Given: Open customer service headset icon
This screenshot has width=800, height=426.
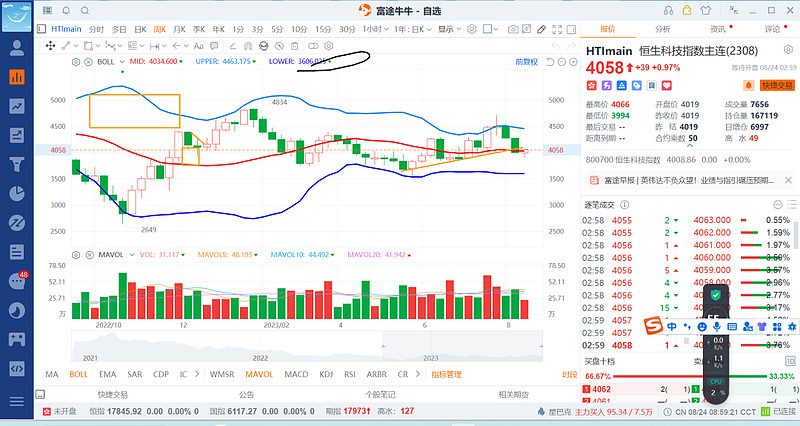Looking at the screenshot, I should click(x=668, y=10).
